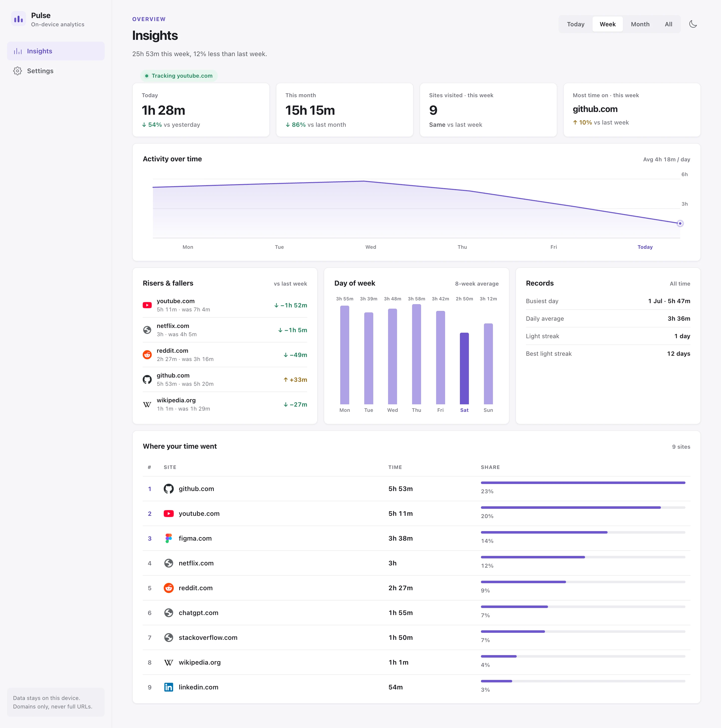Click the Today data point on activity chart

[680, 223]
